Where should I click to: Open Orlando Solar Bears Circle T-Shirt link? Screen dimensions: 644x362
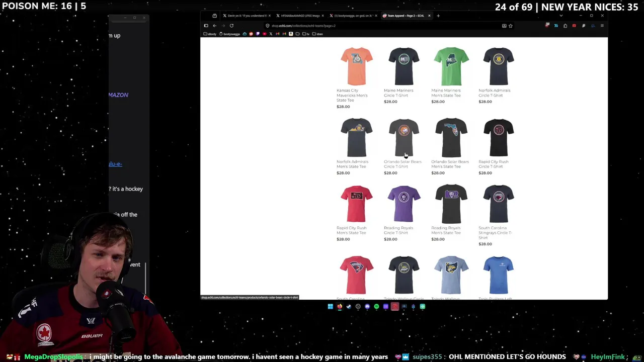403,164
